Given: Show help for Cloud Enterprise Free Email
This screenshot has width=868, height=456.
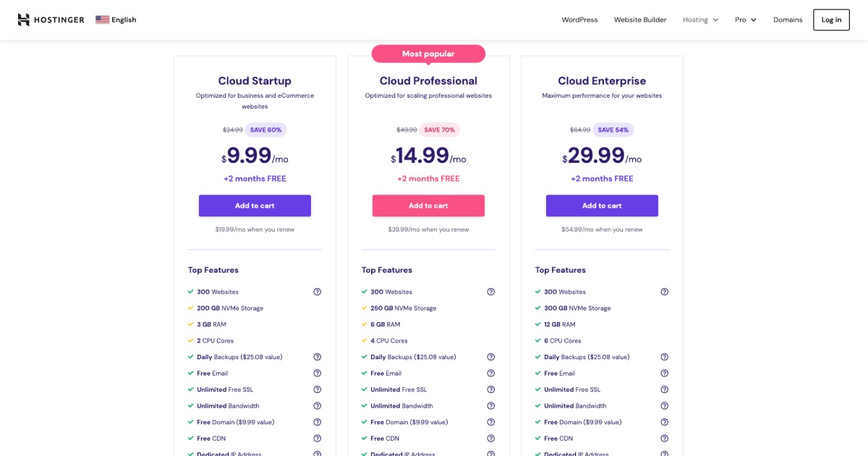Looking at the screenshot, I should pos(664,373).
